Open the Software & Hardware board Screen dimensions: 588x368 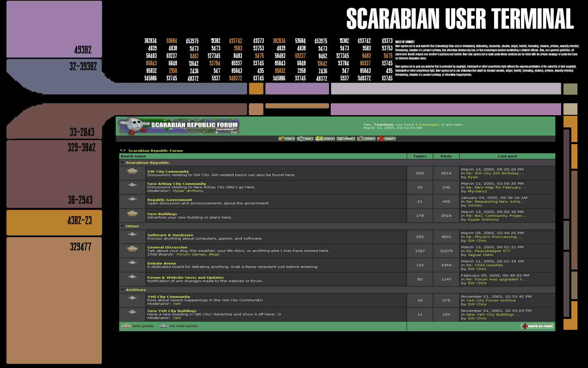[x=170, y=235]
